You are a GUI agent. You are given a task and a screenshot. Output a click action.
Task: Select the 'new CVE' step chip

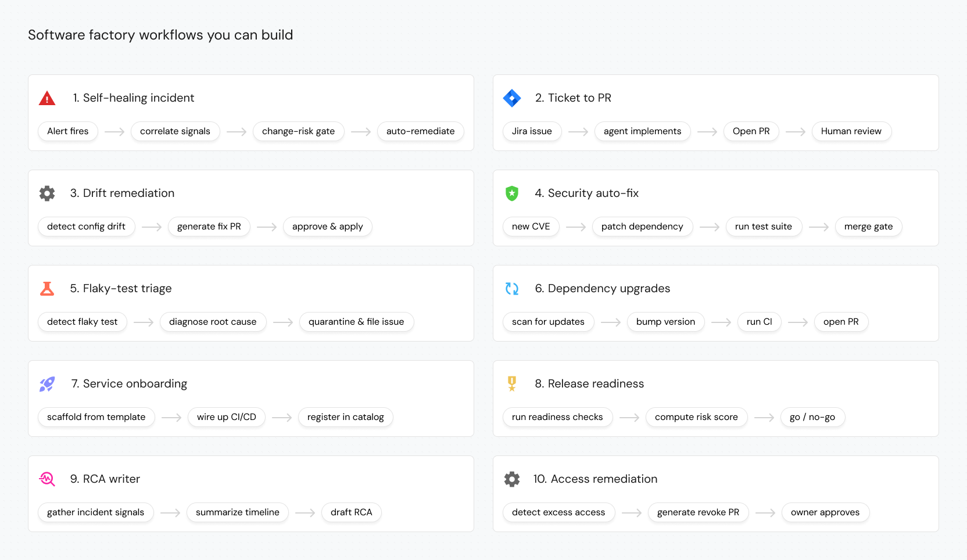coord(531,227)
